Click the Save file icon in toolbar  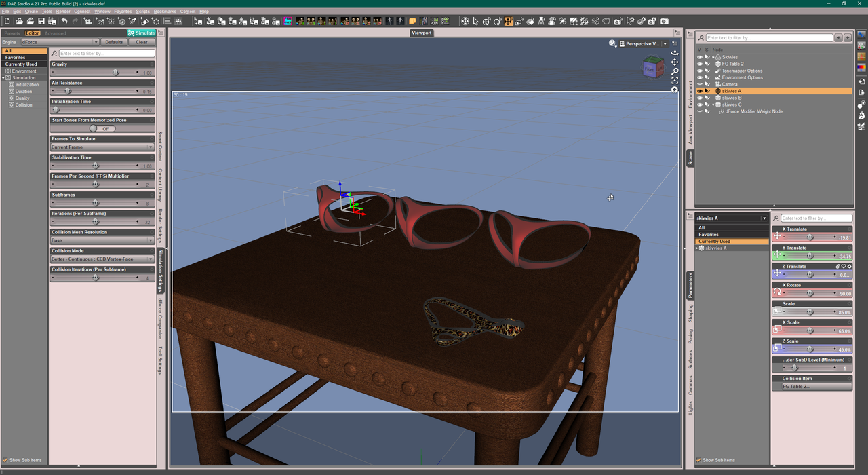pos(41,22)
